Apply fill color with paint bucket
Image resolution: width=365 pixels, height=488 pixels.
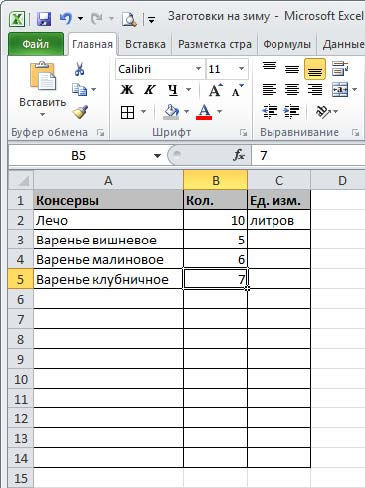tap(171, 112)
